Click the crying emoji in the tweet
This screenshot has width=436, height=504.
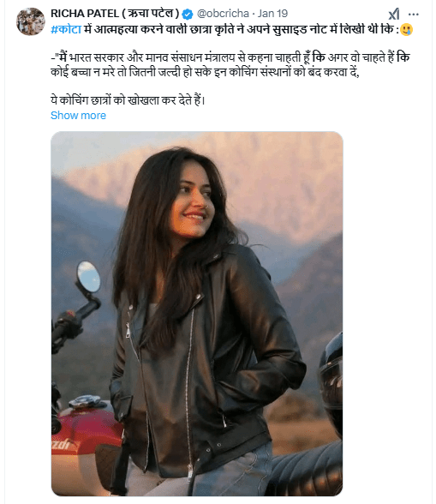[x=406, y=29]
